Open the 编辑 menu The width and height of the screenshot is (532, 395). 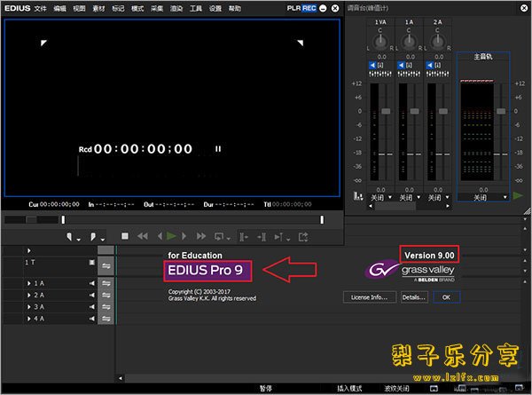(x=59, y=9)
